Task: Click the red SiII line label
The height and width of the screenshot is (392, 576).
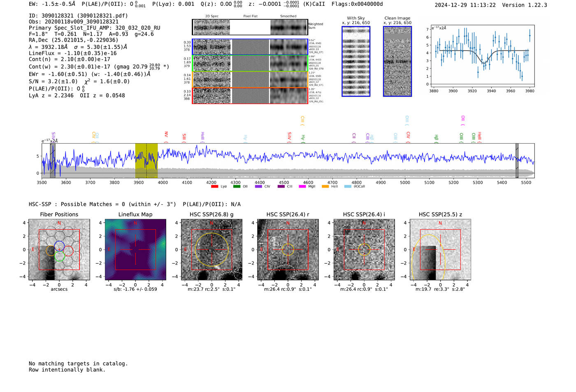Action: click(184, 138)
